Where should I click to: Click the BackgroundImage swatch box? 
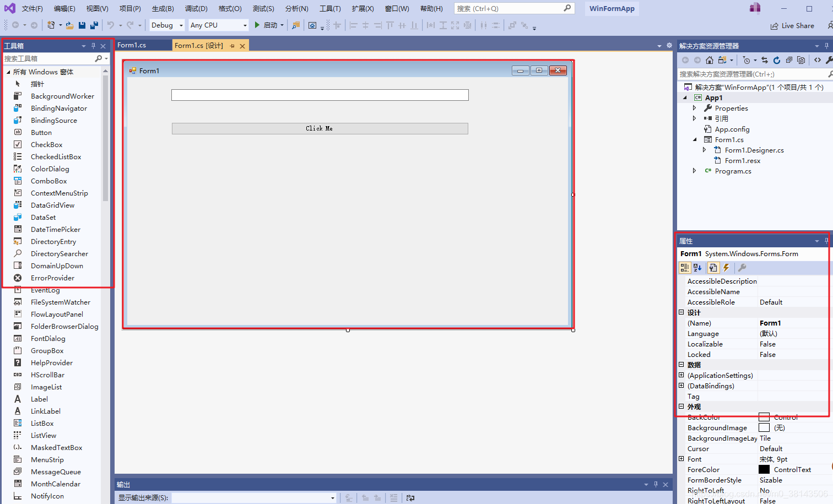click(x=764, y=428)
